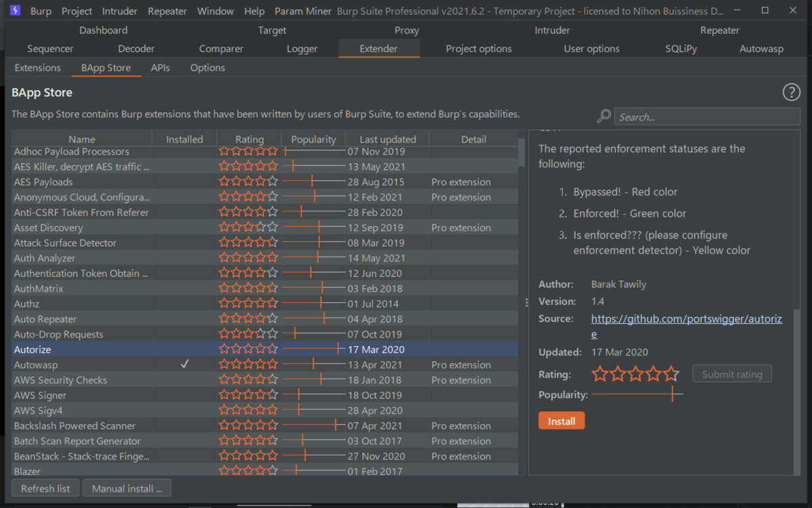Viewport: 812px width, 508px height.
Task: Sort by the Installed column header
Action: [184, 139]
